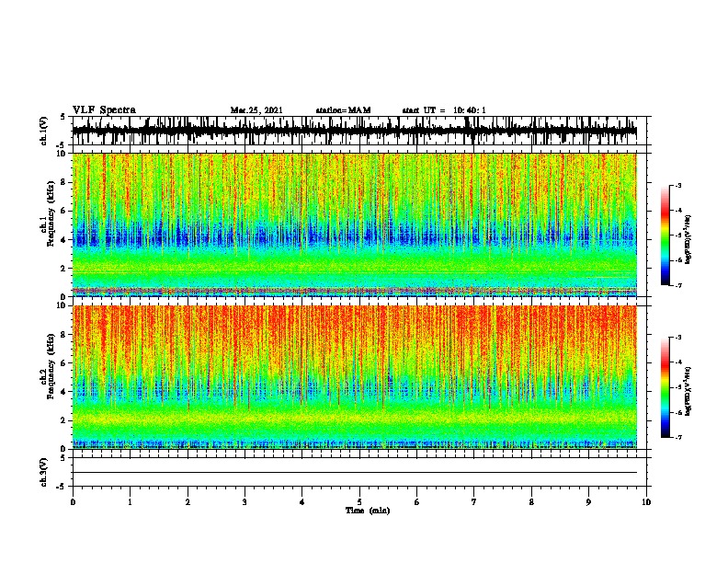
Task: Click the ch.2 spectrogram plot area
Action: pos(354,377)
